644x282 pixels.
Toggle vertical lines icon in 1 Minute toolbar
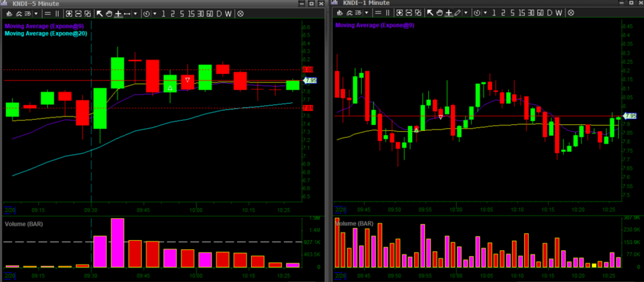pyautogui.click(x=388, y=13)
